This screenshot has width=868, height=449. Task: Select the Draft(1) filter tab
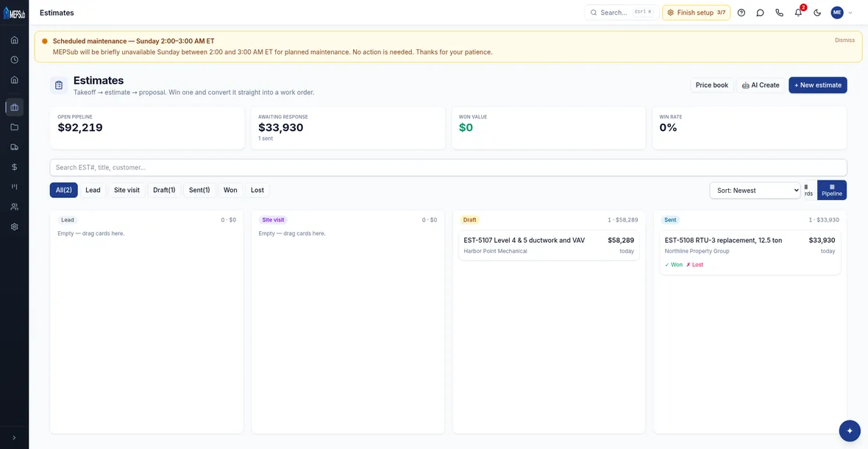click(165, 190)
